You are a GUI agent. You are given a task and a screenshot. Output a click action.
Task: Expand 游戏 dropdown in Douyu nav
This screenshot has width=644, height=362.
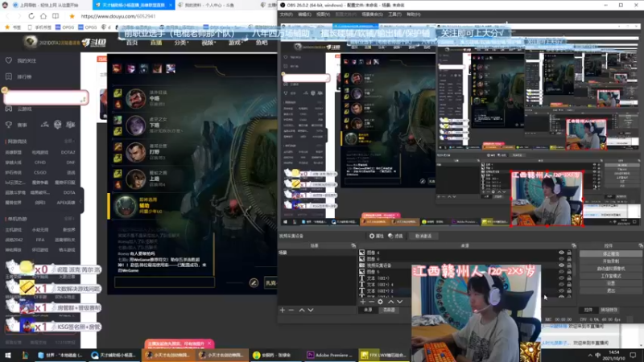(236, 43)
